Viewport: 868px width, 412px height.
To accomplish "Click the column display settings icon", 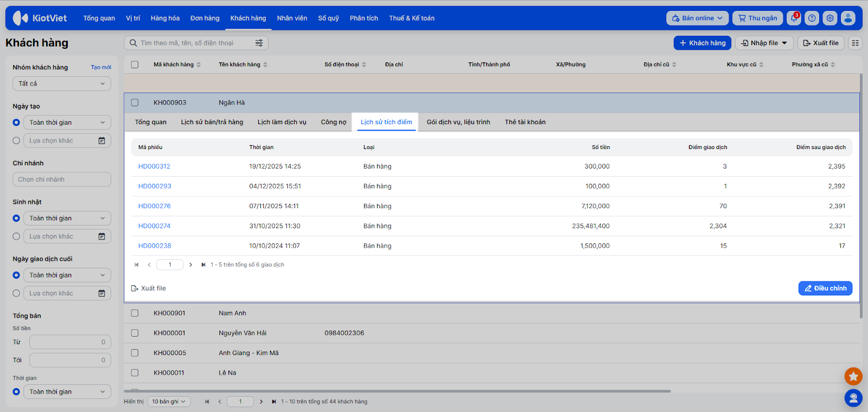I will coord(855,43).
